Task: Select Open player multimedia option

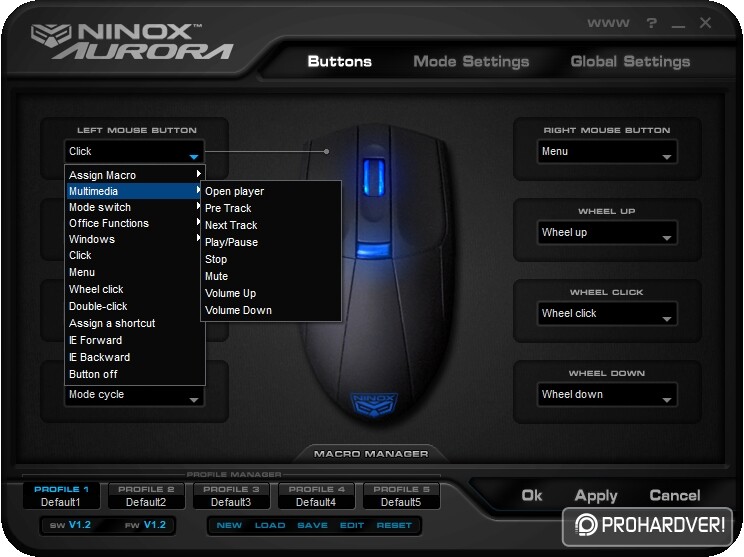Action: tap(271, 191)
